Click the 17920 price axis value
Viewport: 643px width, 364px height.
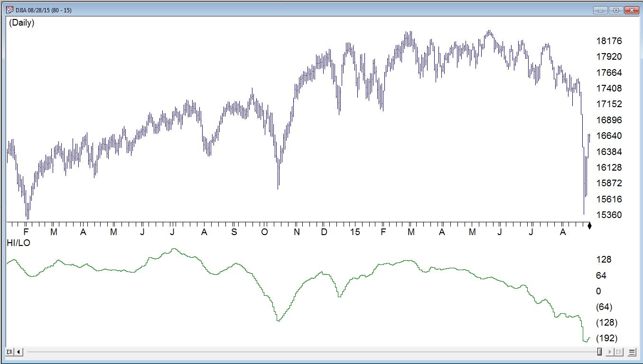pos(609,57)
